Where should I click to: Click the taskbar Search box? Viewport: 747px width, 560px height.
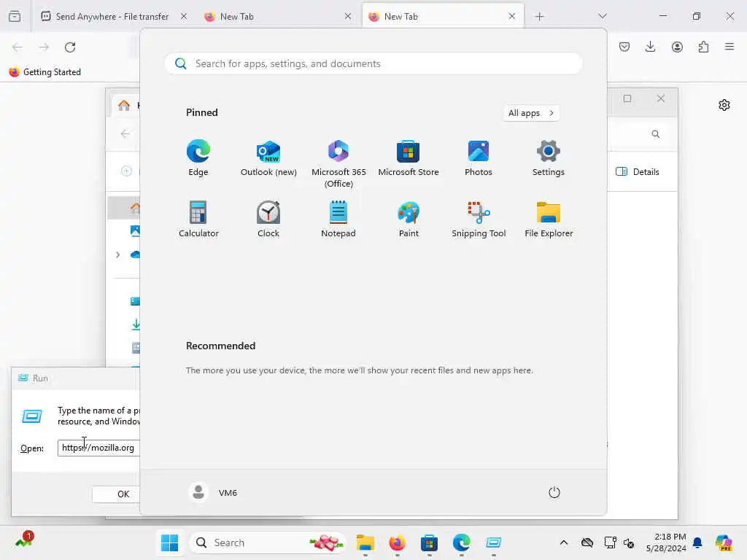[268, 542]
